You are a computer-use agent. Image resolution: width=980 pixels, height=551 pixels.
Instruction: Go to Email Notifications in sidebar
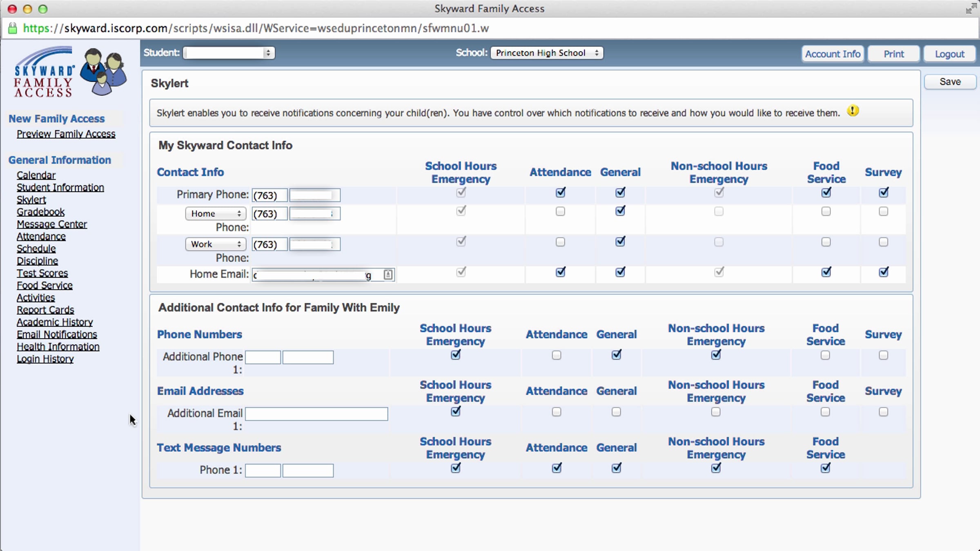click(57, 334)
